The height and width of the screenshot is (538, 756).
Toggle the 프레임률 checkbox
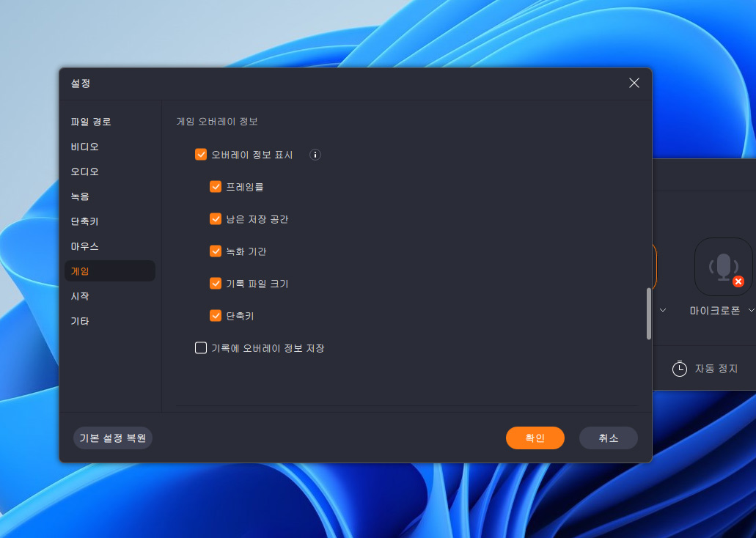pos(216,187)
